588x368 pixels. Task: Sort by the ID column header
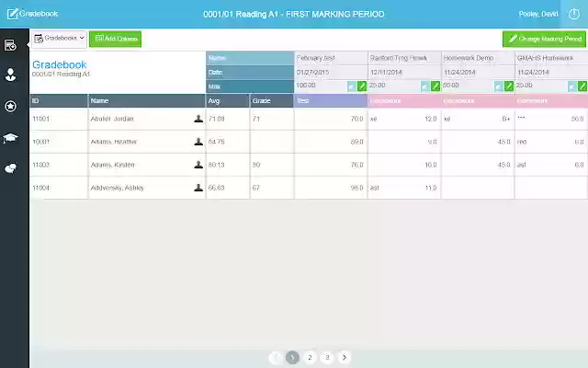[x=59, y=100]
